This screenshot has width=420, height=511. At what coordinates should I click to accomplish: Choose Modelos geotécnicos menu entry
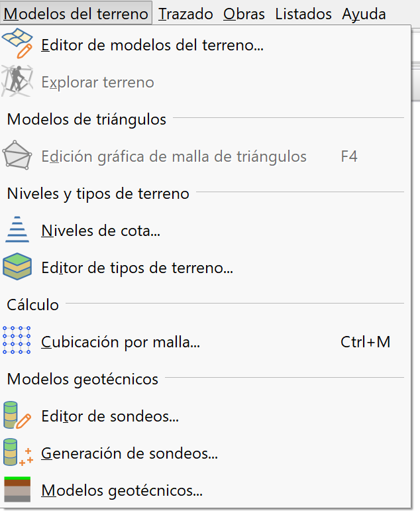click(x=121, y=490)
